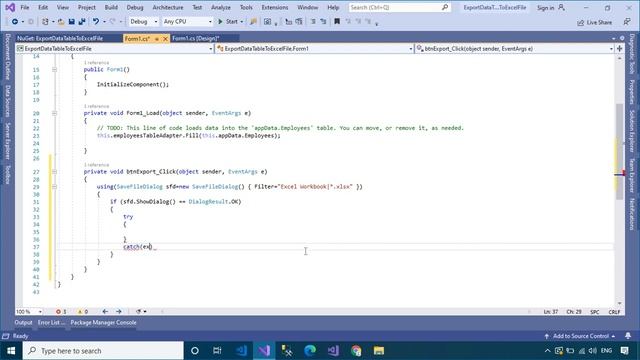Open the Send Feedback icon
Screen dimensions: 640x360
627,22
